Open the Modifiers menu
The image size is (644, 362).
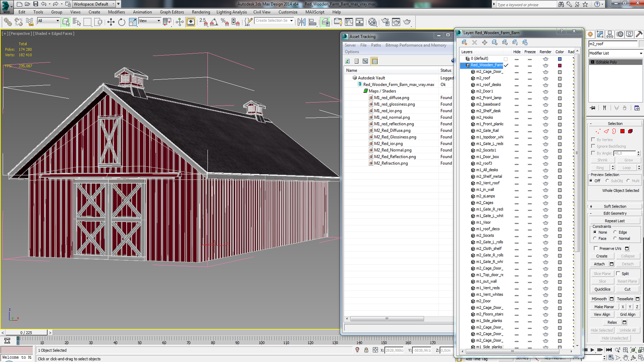(x=116, y=12)
